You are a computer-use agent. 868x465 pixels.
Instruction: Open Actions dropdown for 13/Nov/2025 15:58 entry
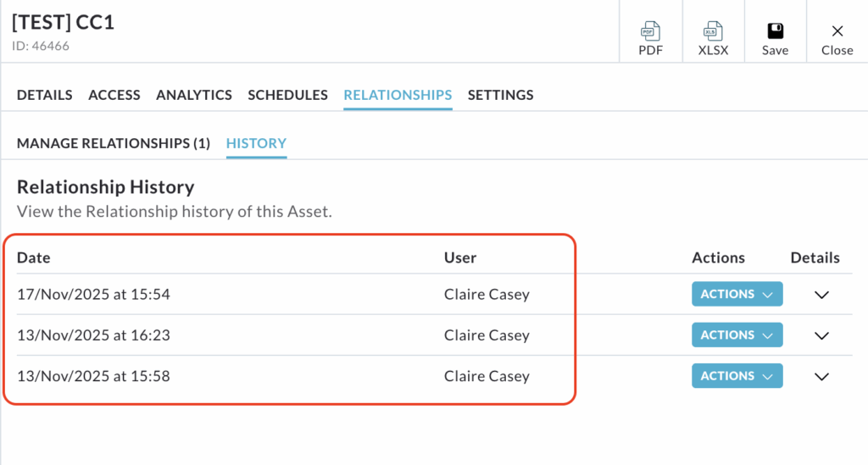click(737, 376)
